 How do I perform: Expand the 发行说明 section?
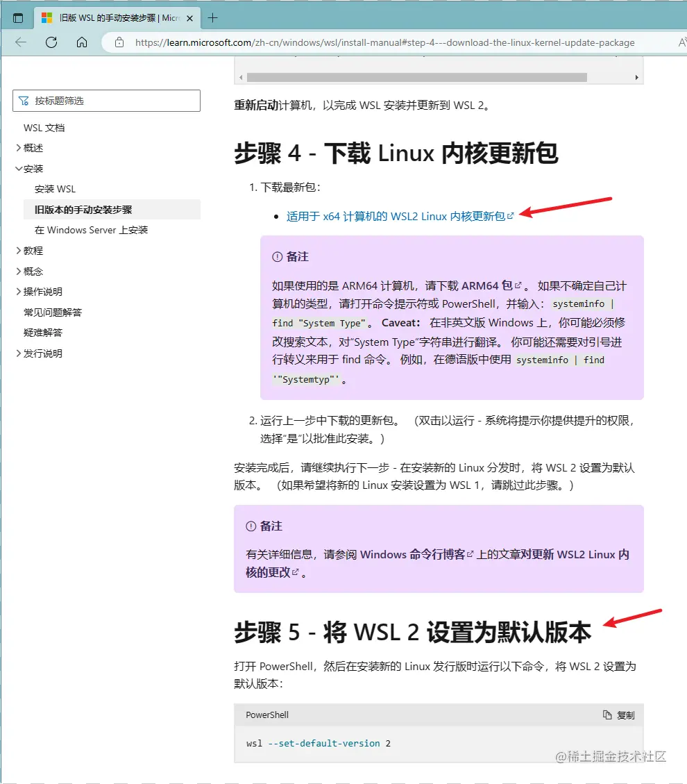[x=39, y=353]
